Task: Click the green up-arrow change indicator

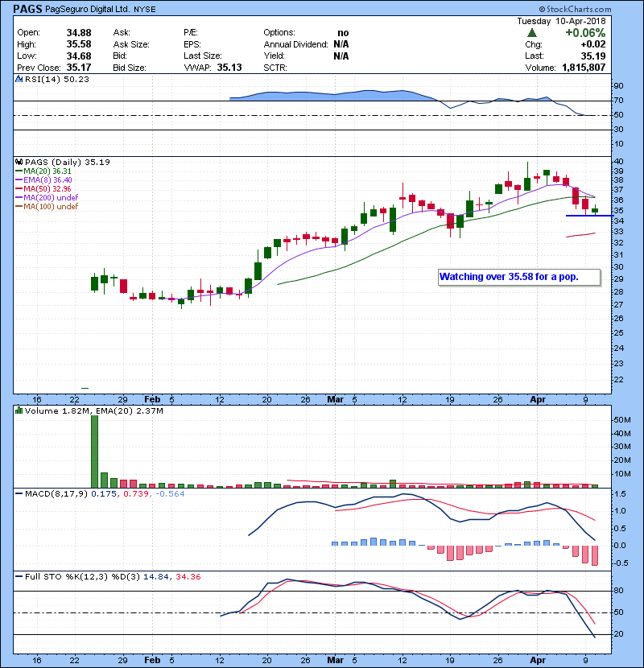Action: click(531, 33)
